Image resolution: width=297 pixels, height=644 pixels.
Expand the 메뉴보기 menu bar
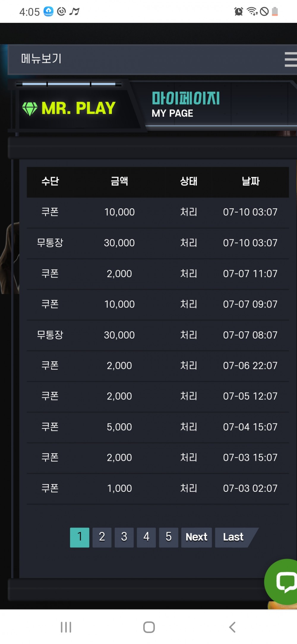tap(152, 59)
